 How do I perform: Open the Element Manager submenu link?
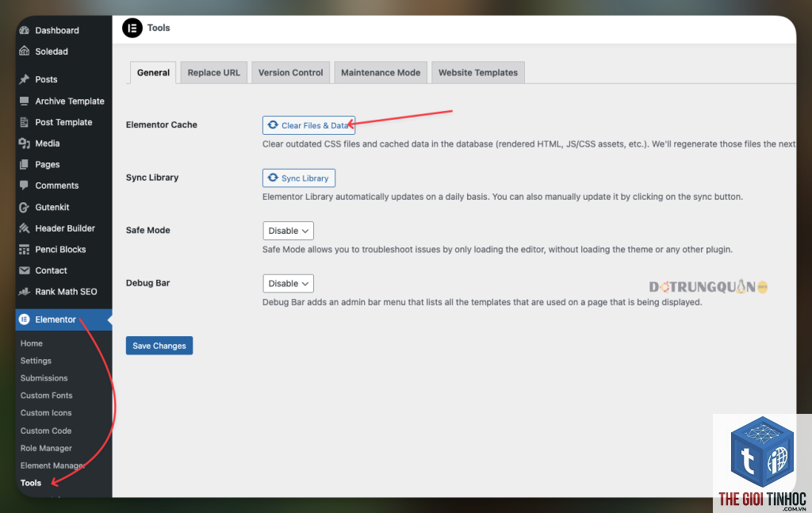(x=52, y=465)
